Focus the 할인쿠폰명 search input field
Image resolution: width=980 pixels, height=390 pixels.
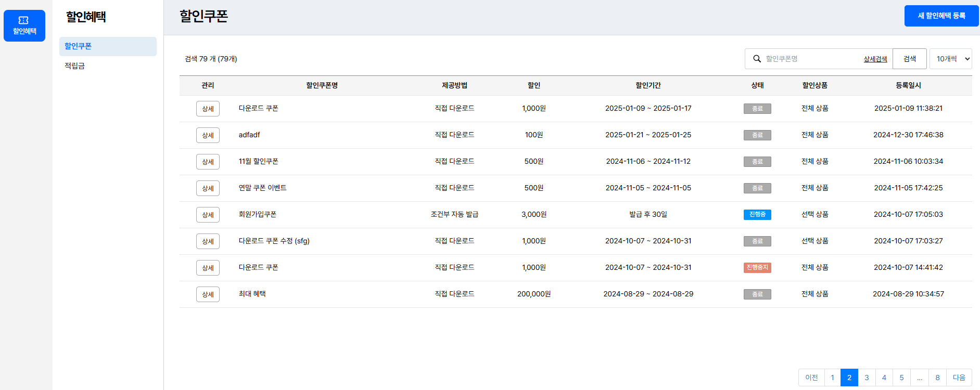(811, 59)
